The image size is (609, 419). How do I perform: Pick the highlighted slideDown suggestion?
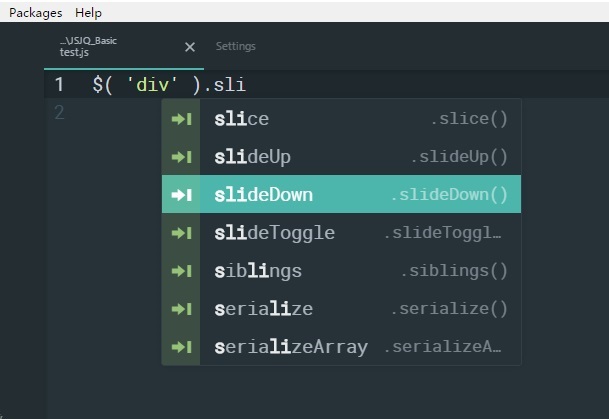[341, 194]
